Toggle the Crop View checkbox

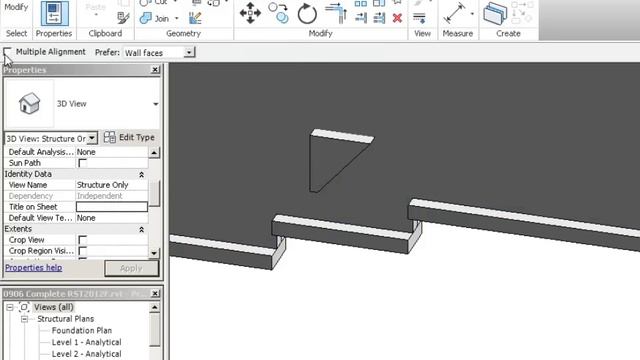[82, 240]
